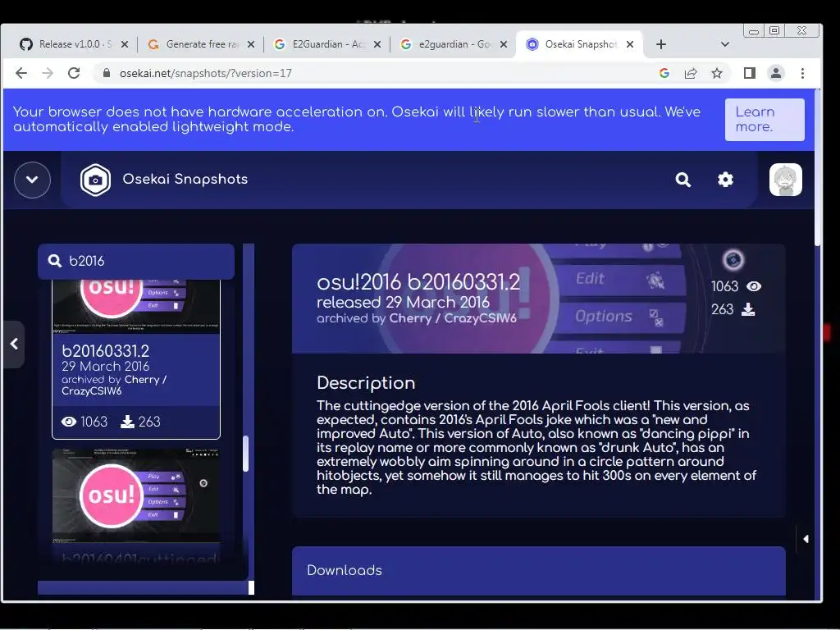The width and height of the screenshot is (840, 630).
Task: Select the b20160331.2 version card
Action: (136, 359)
